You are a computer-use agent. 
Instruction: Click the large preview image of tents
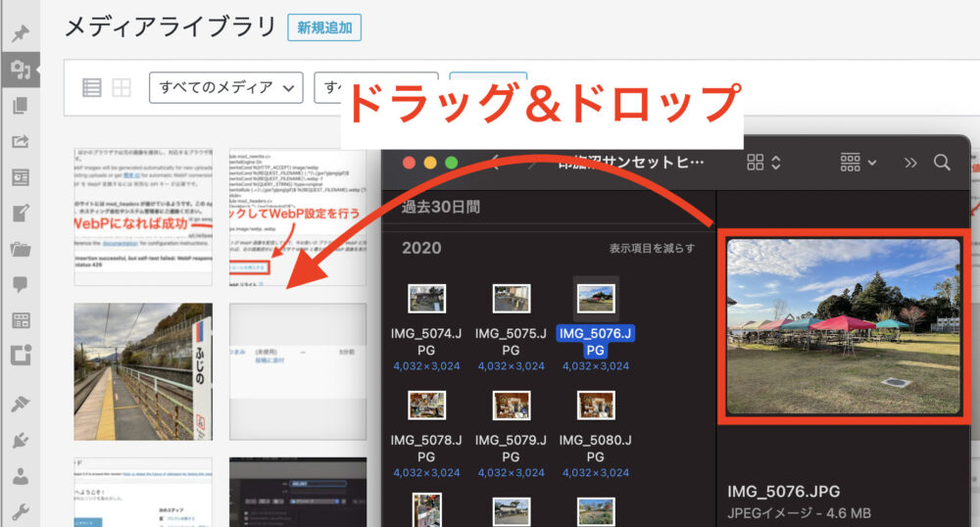(x=843, y=326)
